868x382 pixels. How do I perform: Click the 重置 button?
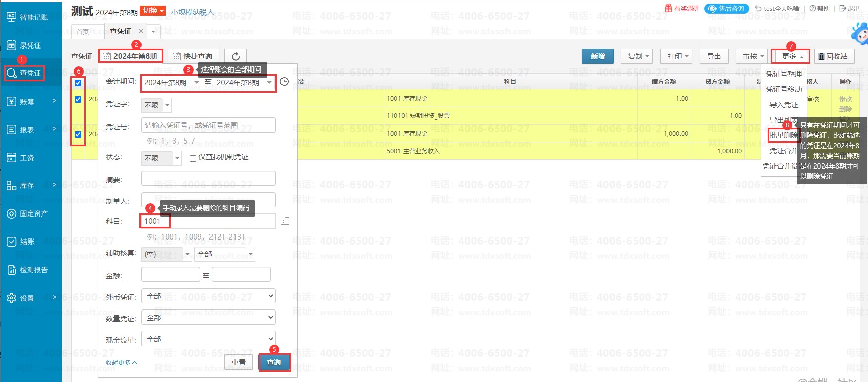pos(239,362)
